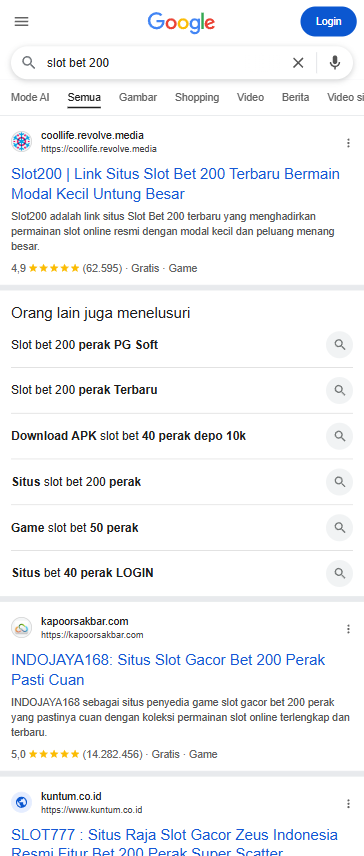Screen dimensions: 364x856
Task: Click https://kapoorsakbar.com URL text
Action: (x=92, y=635)
